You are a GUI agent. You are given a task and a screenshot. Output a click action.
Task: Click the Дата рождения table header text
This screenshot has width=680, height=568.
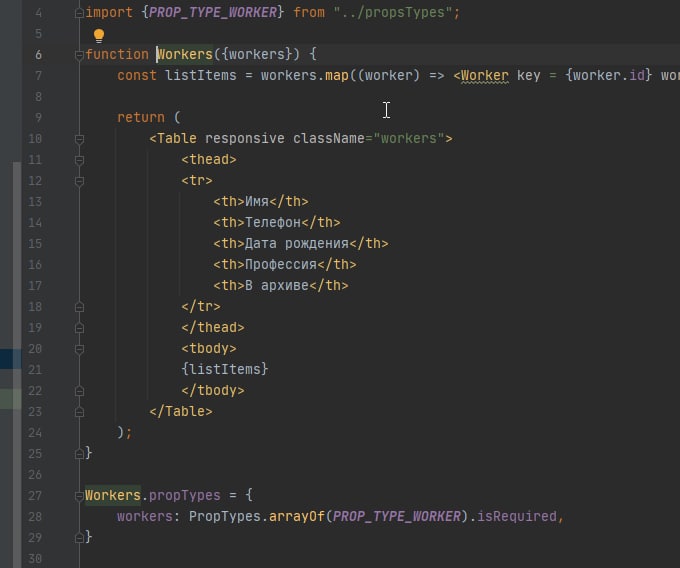pyautogui.click(x=297, y=244)
